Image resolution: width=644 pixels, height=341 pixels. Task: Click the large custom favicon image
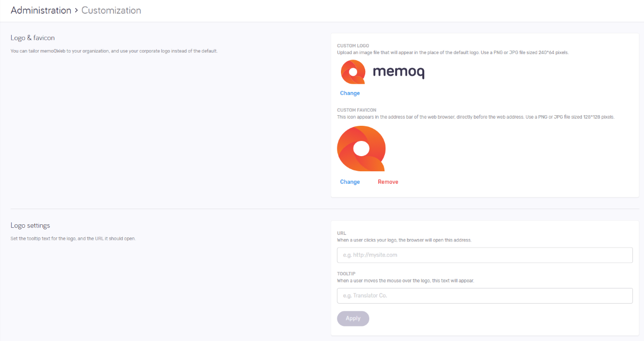click(361, 149)
